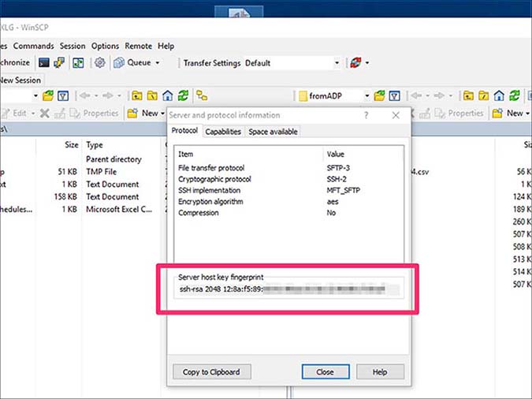Open the Session menu
The height and width of the screenshot is (399, 532).
72,47
